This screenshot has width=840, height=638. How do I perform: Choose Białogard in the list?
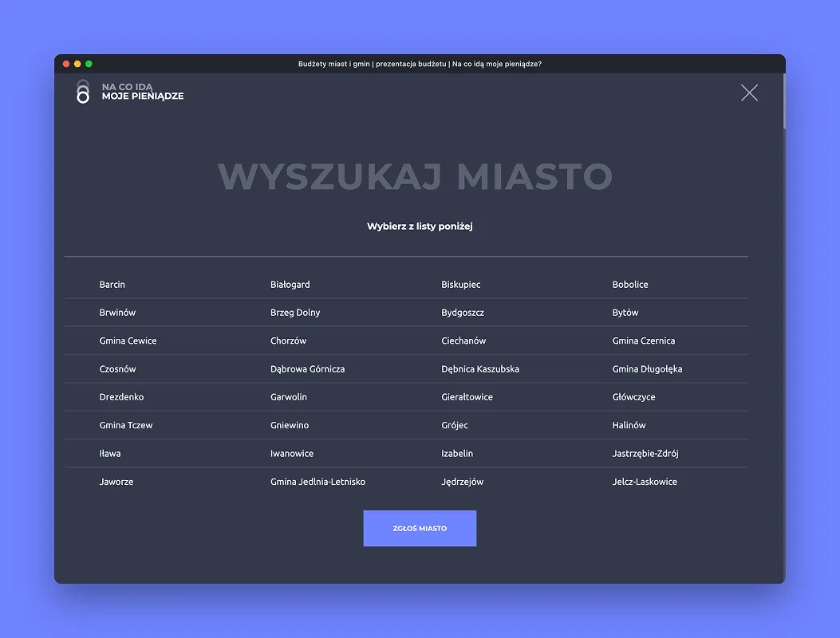click(290, 285)
